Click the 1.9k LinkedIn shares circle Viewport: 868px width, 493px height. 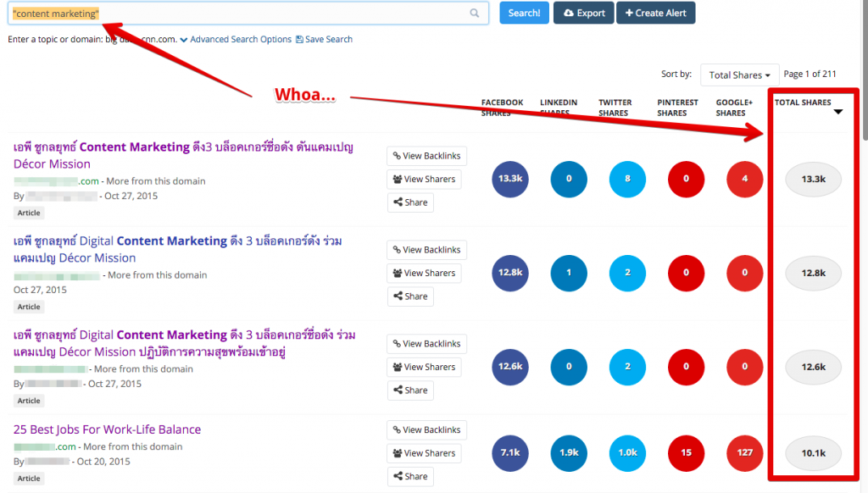569,453
